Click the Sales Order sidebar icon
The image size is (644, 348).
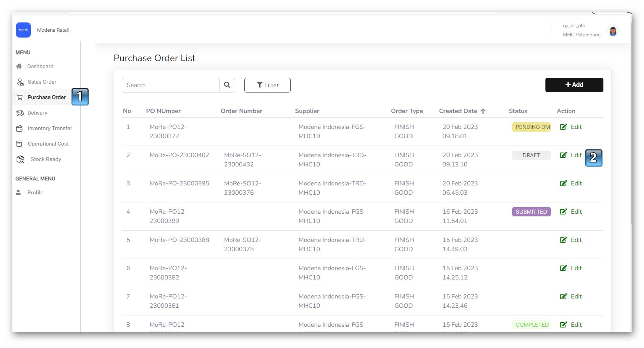click(x=20, y=82)
